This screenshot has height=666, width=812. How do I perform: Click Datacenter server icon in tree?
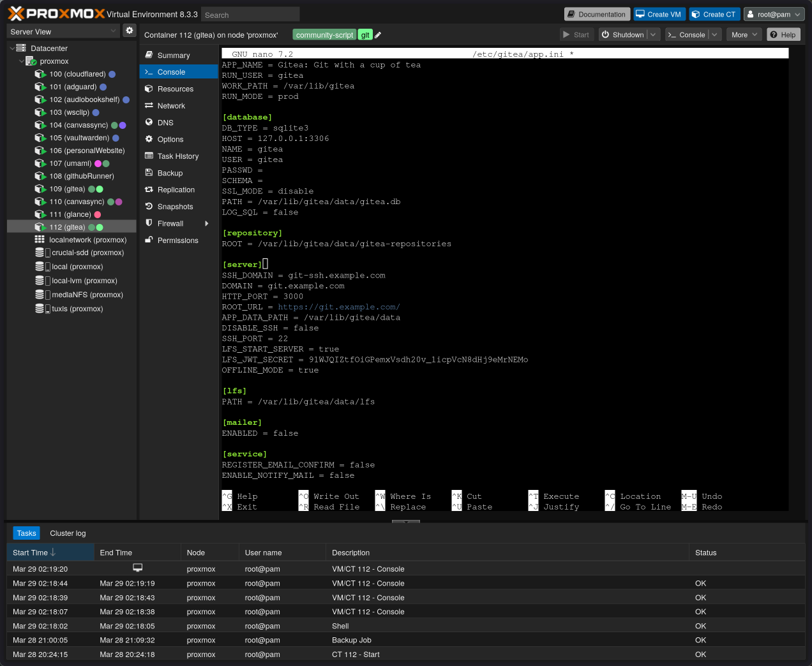click(x=21, y=48)
